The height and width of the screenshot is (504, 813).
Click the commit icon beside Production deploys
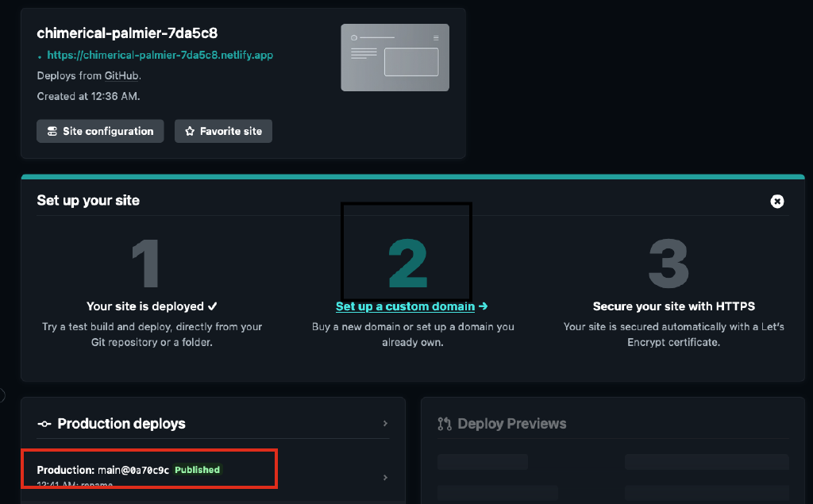tap(44, 423)
